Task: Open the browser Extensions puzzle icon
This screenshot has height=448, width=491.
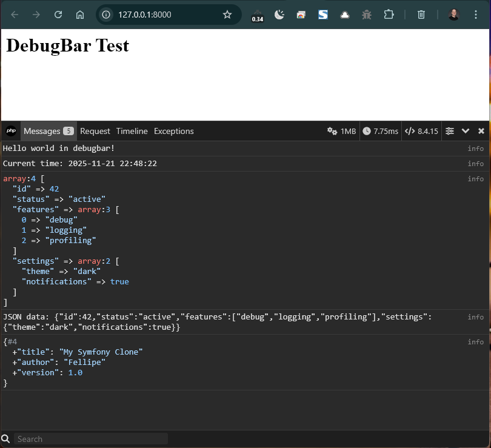Action: click(x=389, y=15)
